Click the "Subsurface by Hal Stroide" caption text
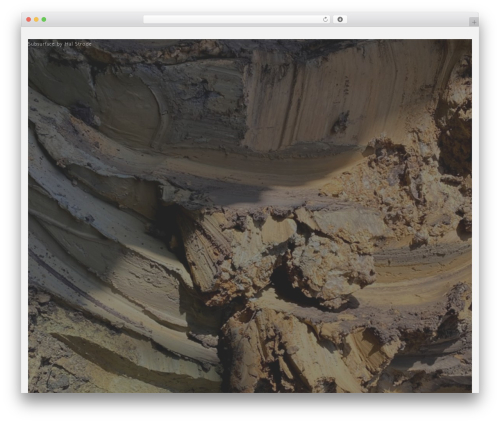Image resolution: width=500 pixels, height=423 pixels. [60, 44]
